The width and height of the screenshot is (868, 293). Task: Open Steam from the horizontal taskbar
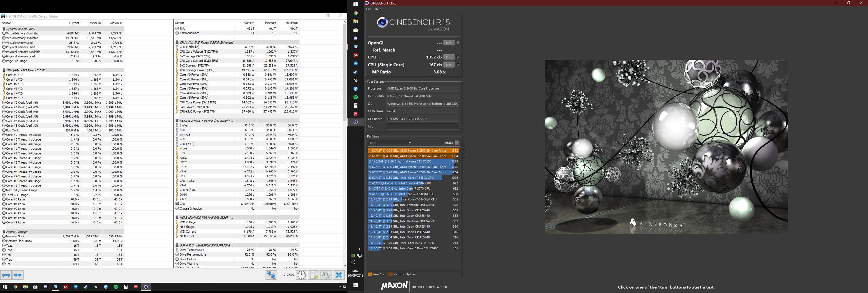tap(86, 287)
